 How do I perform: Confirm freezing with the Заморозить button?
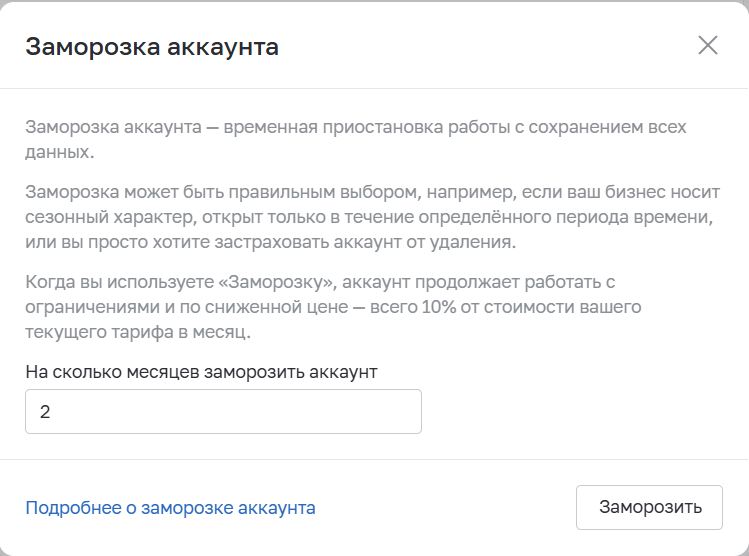click(649, 507)
